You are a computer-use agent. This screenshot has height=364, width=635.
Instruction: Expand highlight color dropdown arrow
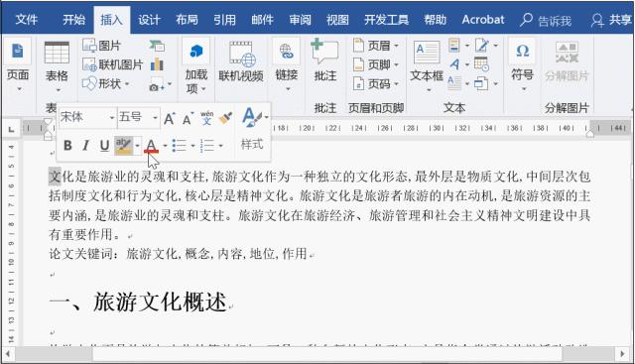[x=138, y=146]
